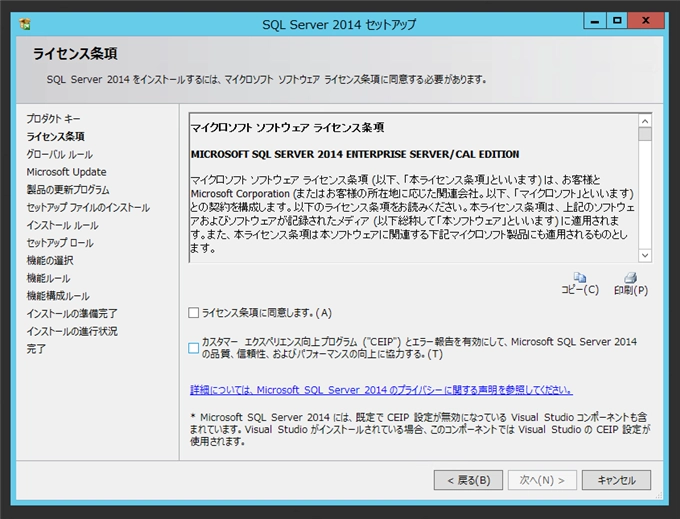Click the SQL Server setup title bar icon
The height and width of the screenshot is (519, 680).
pos(25,24)
